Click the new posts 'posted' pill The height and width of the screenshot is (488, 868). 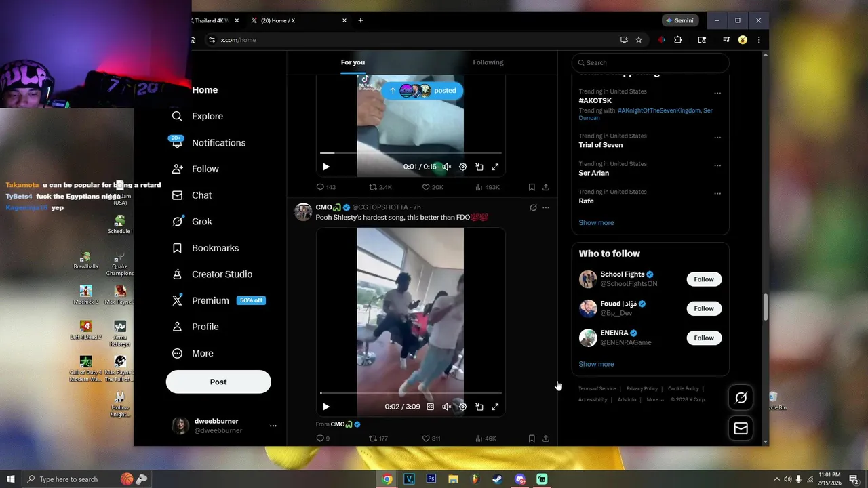click(x=422, y=90)
